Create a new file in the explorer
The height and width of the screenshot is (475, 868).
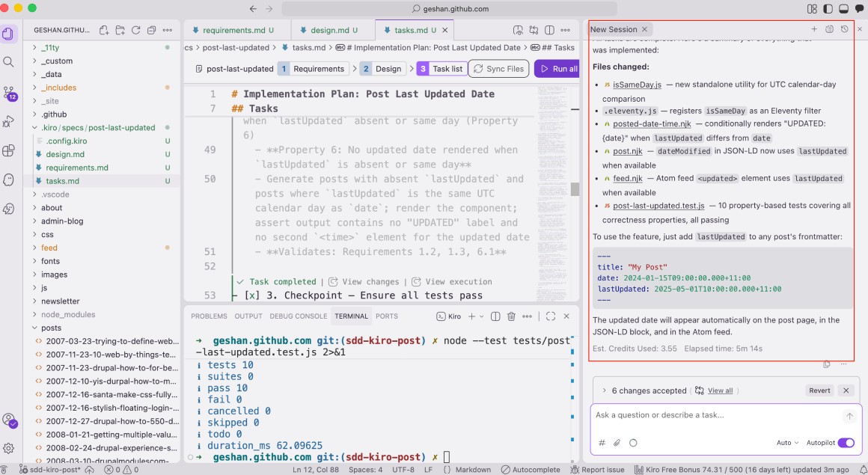point(103,31)
